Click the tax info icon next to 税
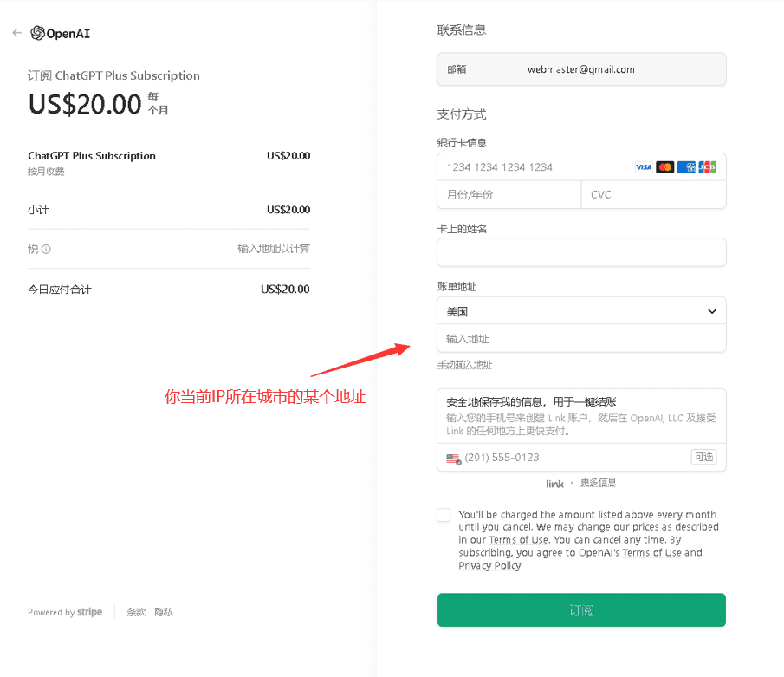The width and height of the screenshot is (784, 677). click(44, 249)
